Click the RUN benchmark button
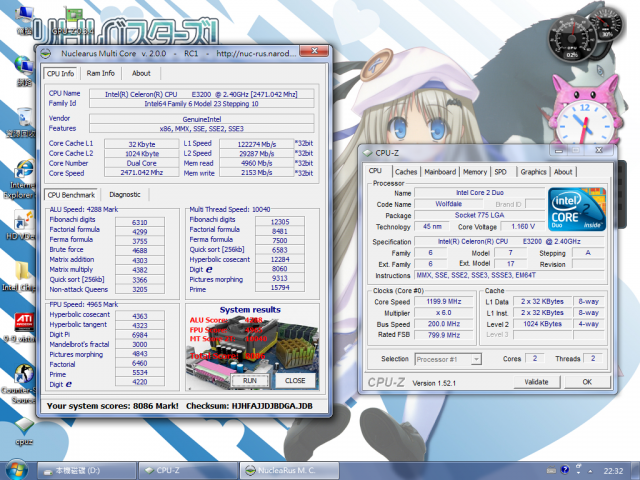 tap(250, 380)
